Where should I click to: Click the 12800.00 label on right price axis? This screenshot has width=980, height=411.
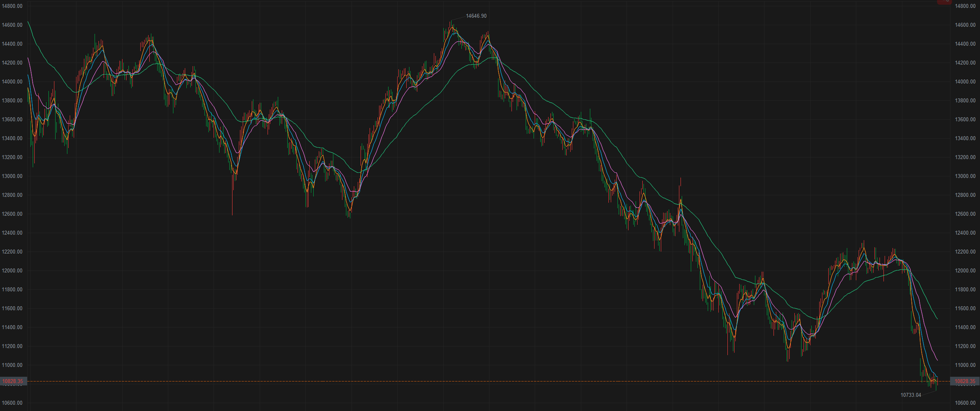[x=965, y=195]
